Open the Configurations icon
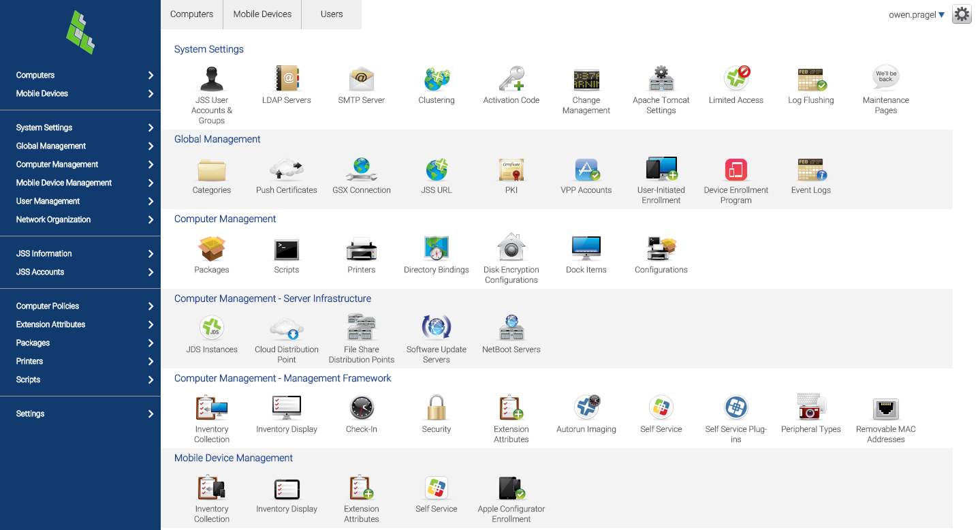Viewport: 980px width, 530px height. tap(661, 249)
